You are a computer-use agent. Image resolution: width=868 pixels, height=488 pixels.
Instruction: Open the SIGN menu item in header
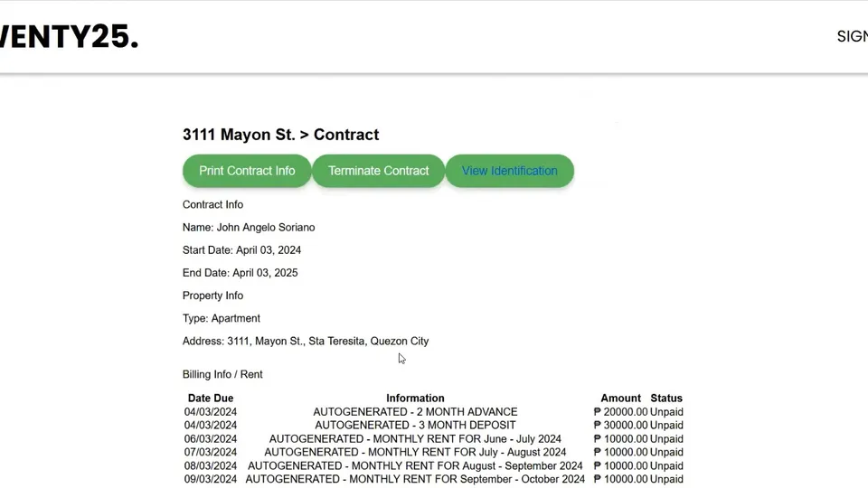click(853, 36)
